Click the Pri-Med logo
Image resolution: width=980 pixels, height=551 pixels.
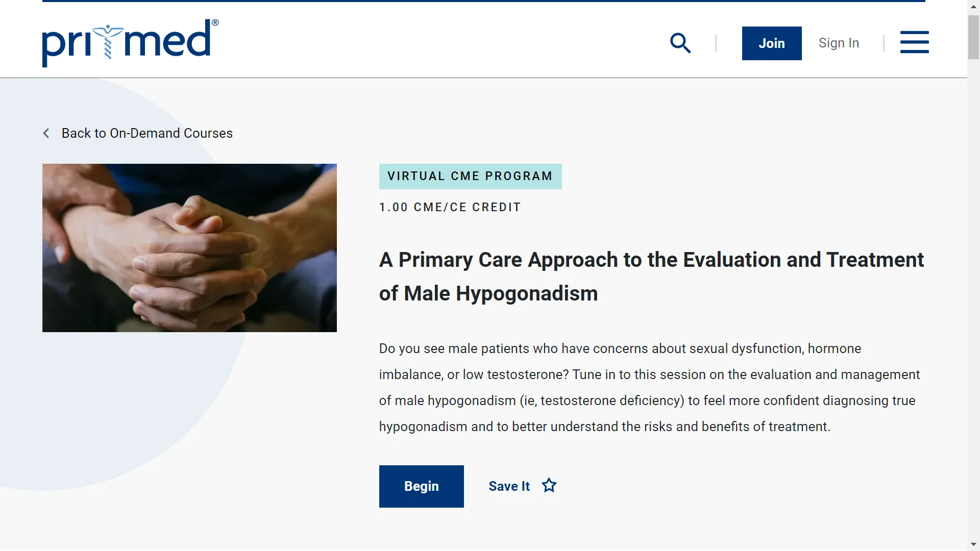131,43
